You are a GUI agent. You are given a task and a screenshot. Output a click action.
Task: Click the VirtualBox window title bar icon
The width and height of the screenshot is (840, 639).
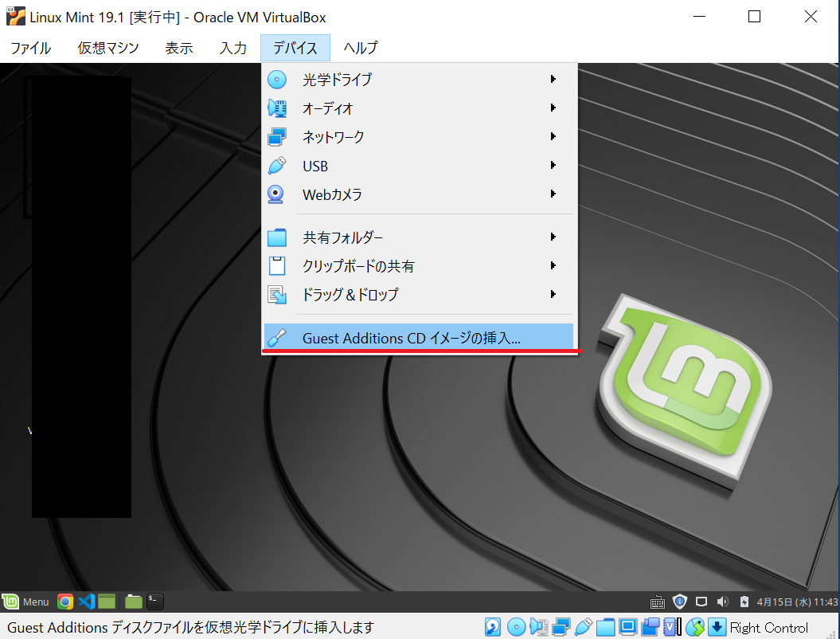16,17
